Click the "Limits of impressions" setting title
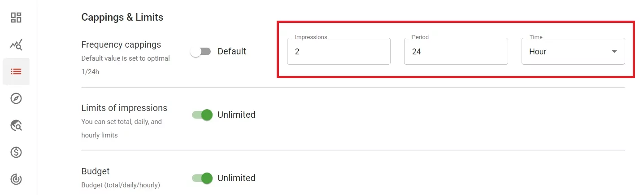This screenshot has width=644, height=195. [124, 108]
